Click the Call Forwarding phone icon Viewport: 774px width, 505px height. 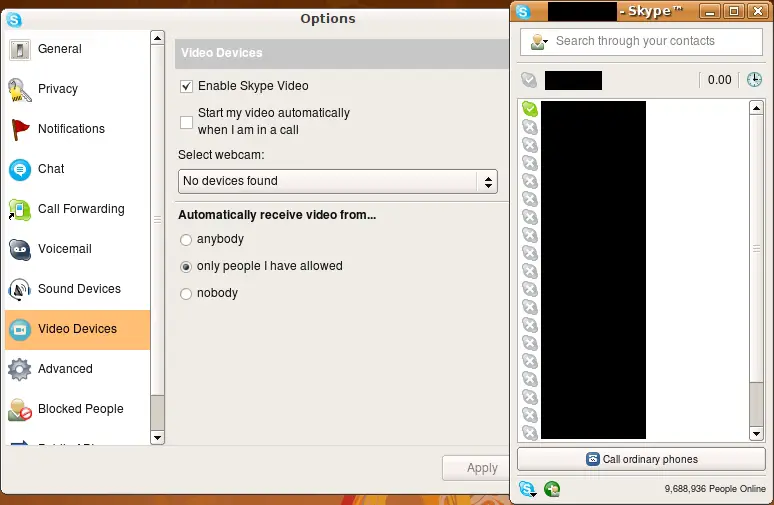point(20,210)
